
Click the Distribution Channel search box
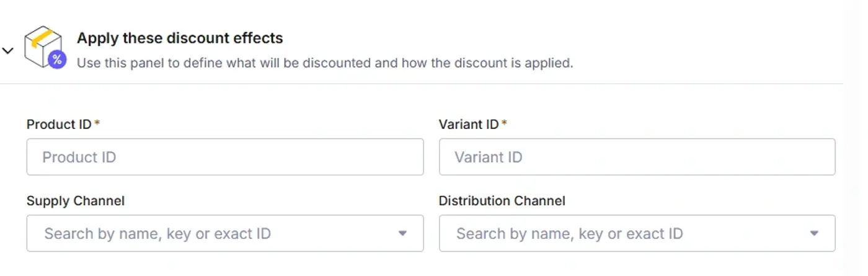point(637,234)
